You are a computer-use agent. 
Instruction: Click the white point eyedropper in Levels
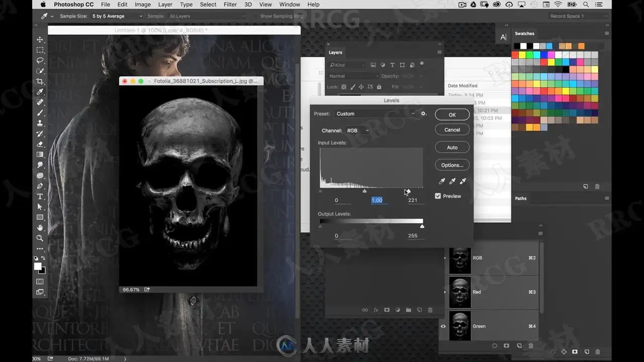(x=463, y=182)
